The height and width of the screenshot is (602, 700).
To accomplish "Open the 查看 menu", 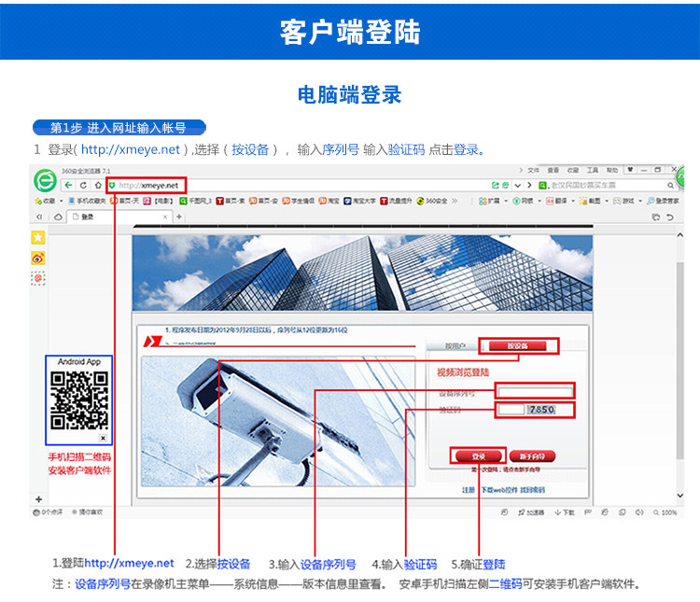I will click(553, 170).
